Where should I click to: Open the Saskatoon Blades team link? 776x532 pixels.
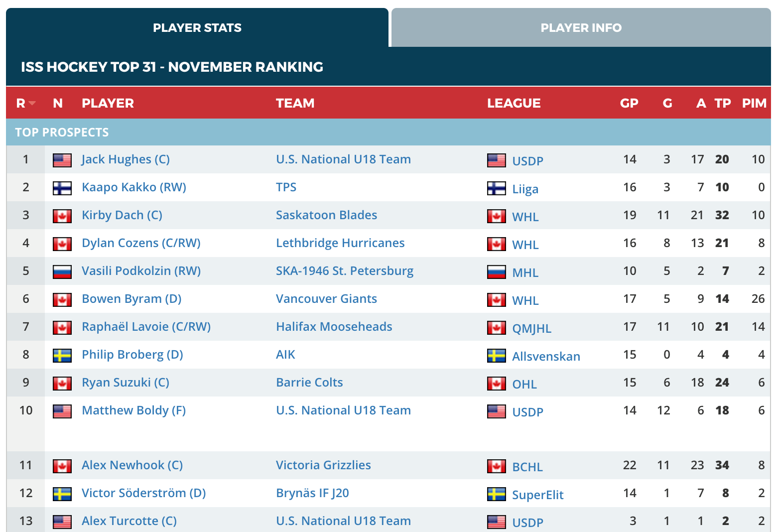point(326,215)
